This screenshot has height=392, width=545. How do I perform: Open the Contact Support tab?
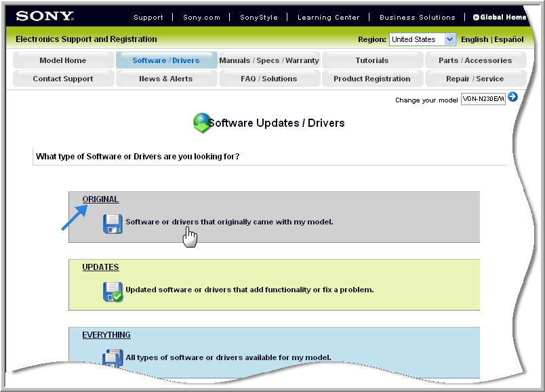[x=63, y=79]
